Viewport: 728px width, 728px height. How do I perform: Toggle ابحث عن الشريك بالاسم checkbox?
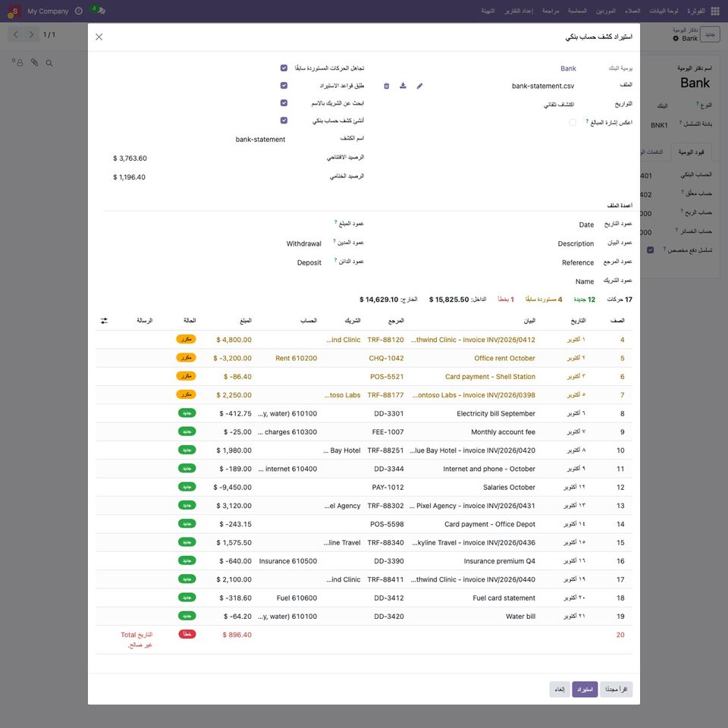[x=284, y=102]
